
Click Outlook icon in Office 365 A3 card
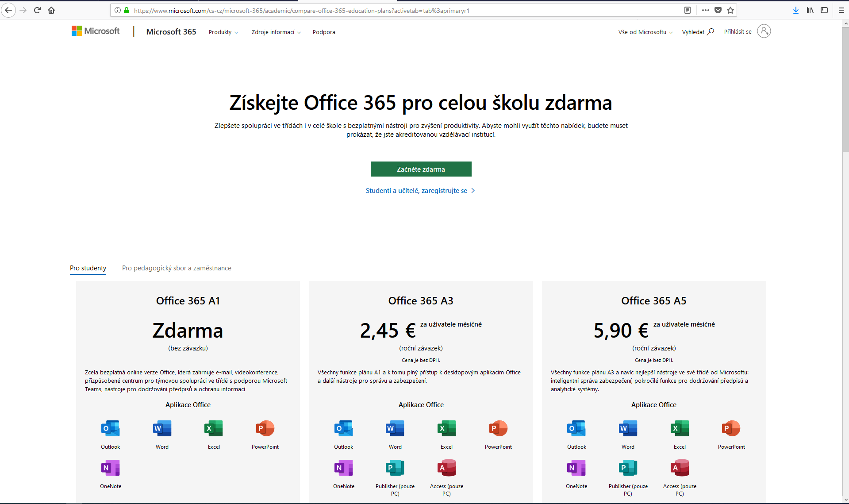coord(344,428)
